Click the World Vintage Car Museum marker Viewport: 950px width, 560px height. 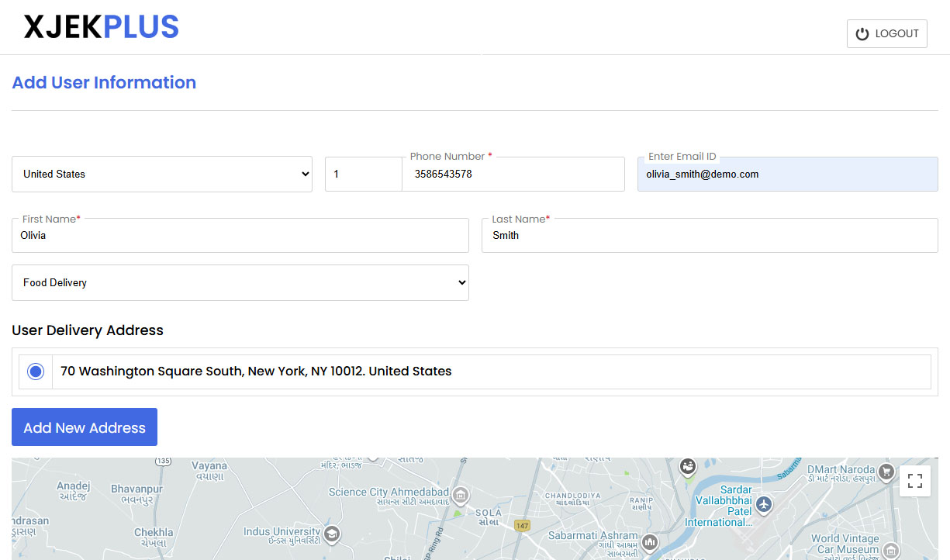click(890, 550)
